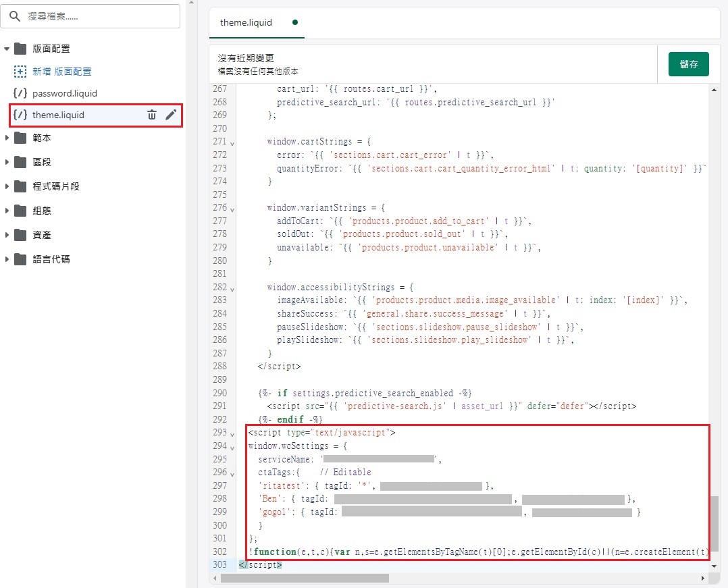The width and height of the screenshot is (728, 588).
Task: Click the 新增 版面配置 add-file icon
Action: [x=20, y=72]
